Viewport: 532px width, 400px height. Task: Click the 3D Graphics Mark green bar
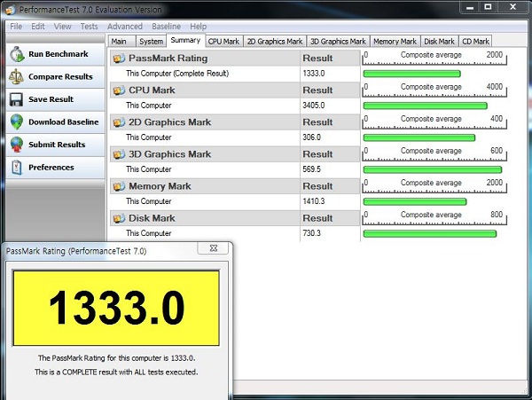(433, 169)
